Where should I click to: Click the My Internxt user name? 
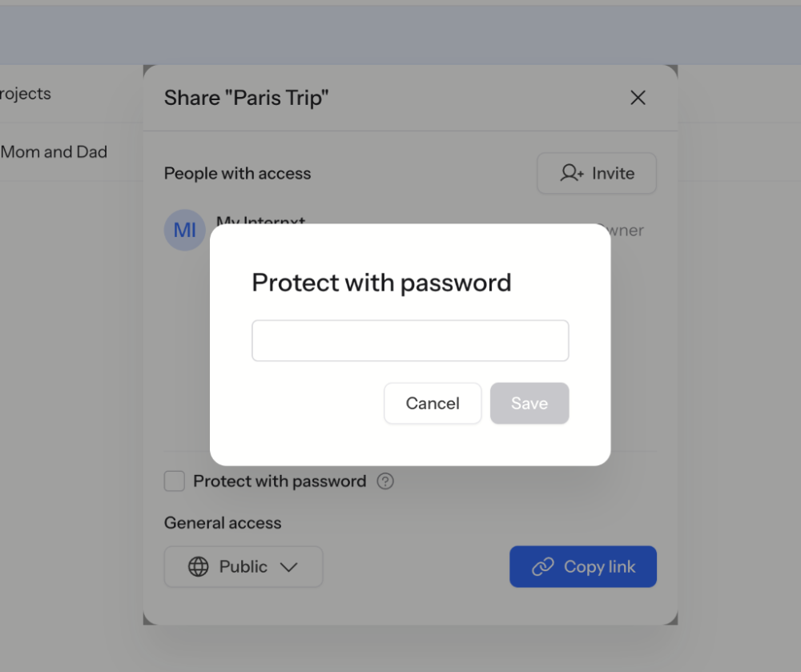260,219
